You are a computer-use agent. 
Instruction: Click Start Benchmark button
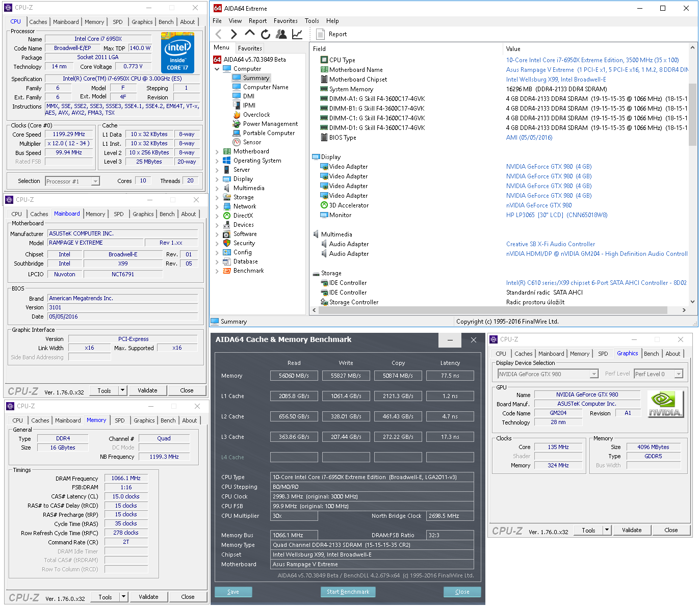point(348,592)
